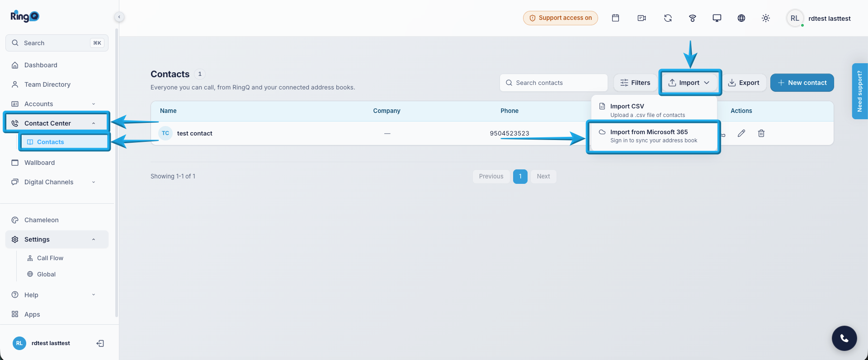
Task: Go to the Previous page
Action: pyautogui.click(x=491, y=176)
